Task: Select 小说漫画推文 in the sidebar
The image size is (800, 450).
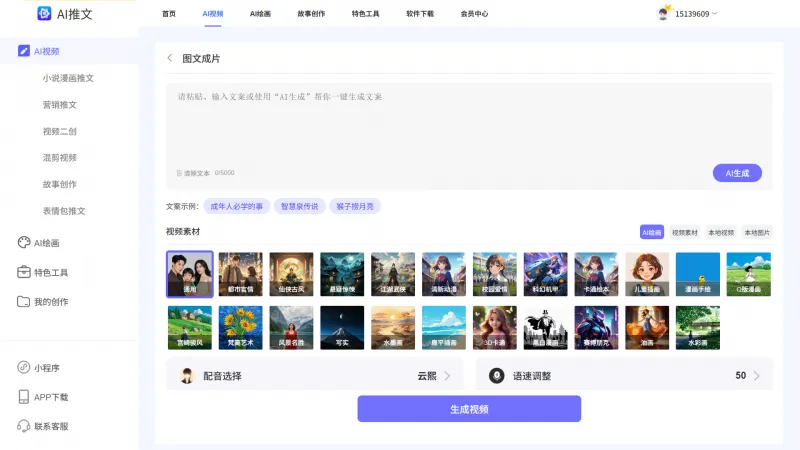Action: click(68, 78)
